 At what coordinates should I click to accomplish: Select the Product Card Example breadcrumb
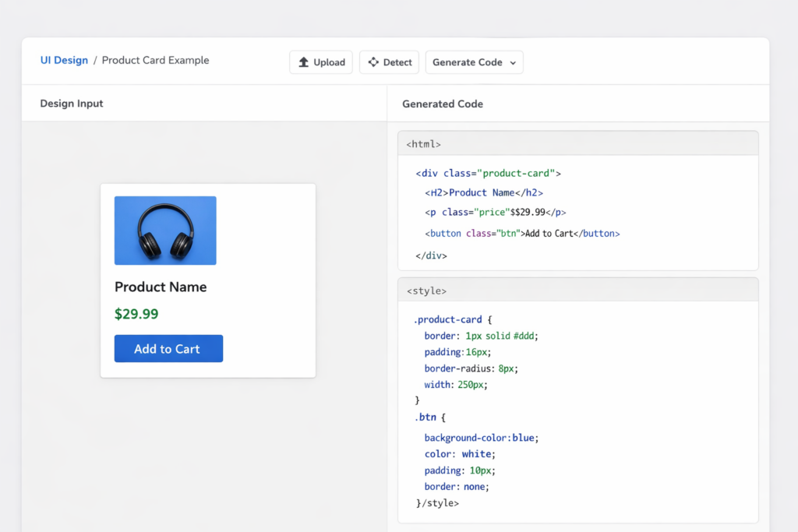(155, 60)
